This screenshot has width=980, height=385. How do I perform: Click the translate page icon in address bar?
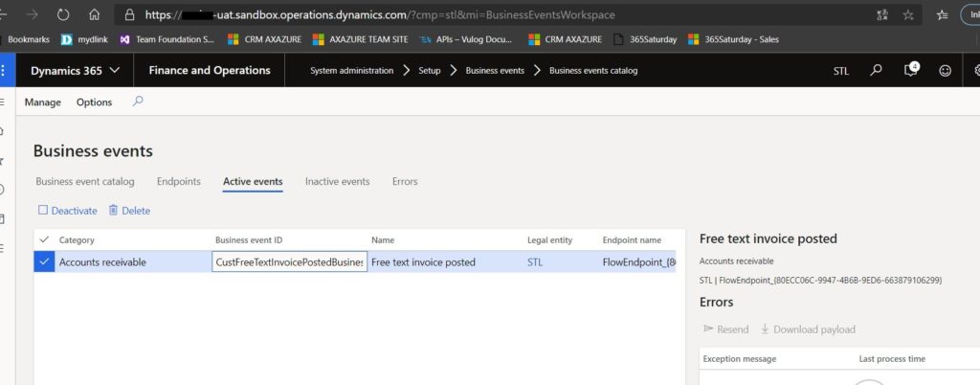point(882,15)
